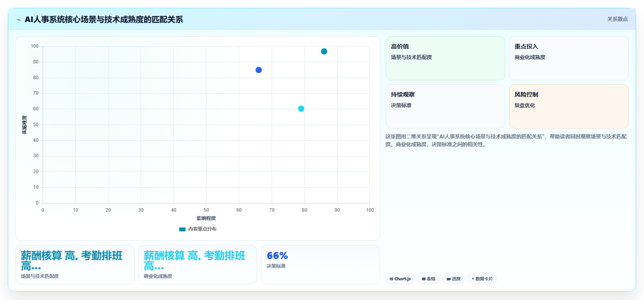The width and height of the screenshot is (644, 300).
Task: Click the Chart.js tag
Action: 400,279
